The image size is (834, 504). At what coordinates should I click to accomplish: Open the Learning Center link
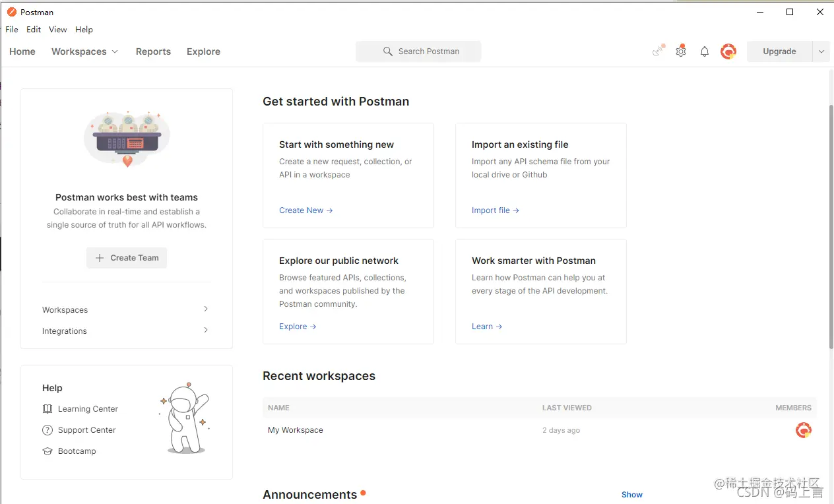[88, 409]
